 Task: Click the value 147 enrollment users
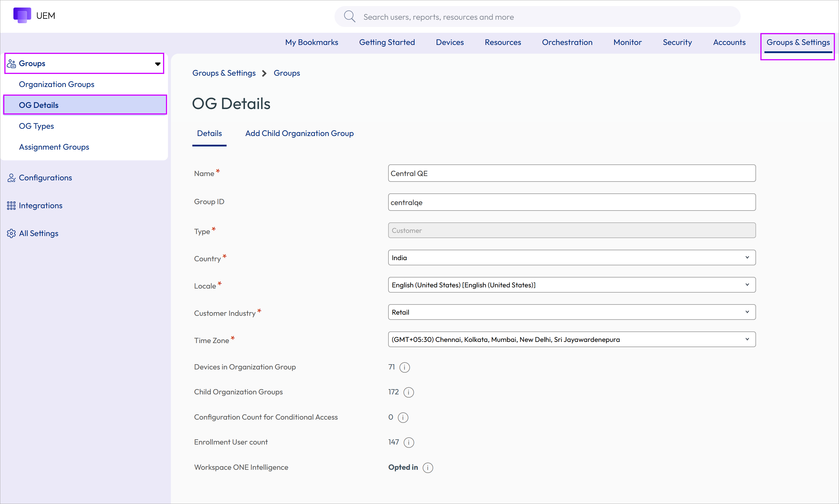[x=393, y=442]
